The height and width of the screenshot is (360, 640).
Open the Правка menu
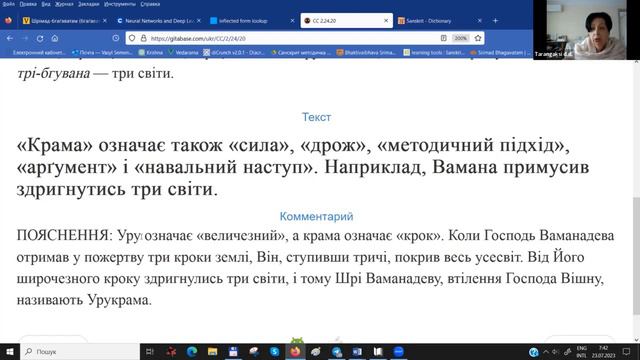pos(28,4)
